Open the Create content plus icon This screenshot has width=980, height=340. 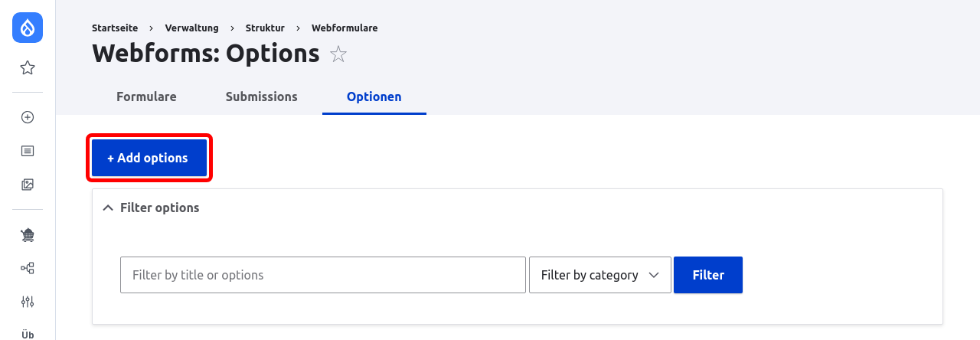click(x=28, y=117)
